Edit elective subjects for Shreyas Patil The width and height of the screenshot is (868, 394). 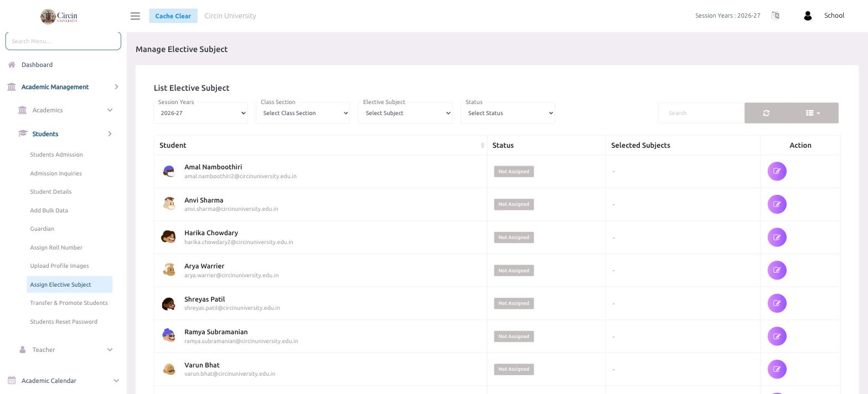[777, 303]
